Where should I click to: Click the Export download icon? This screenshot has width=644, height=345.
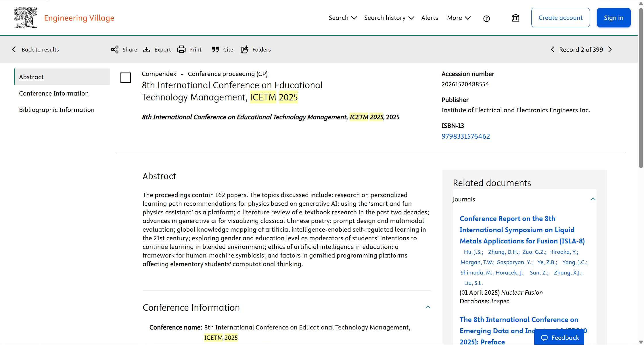tap(147, 49)
